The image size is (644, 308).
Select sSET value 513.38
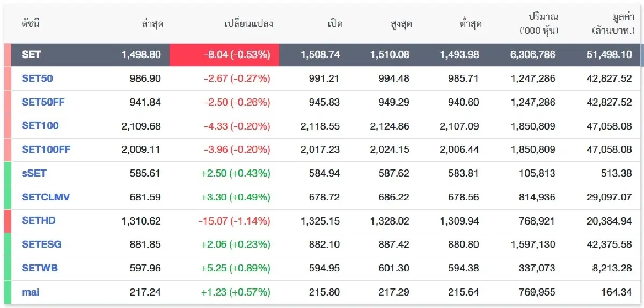pos(617,173)
